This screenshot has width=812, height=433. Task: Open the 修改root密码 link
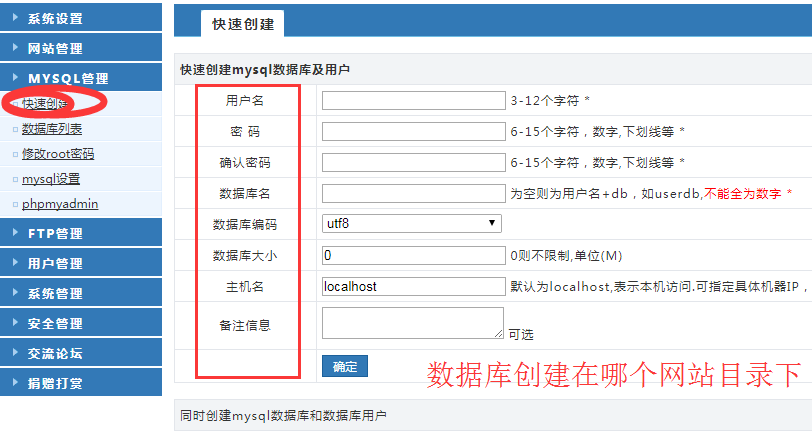coord(58,154)
